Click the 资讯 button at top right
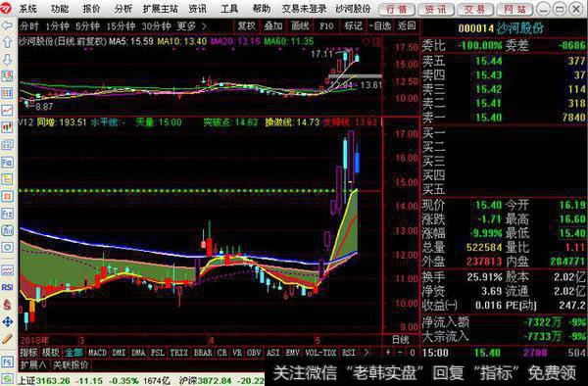Image resolution: width=588 pixels, height=386 pixels. (436, 9)
